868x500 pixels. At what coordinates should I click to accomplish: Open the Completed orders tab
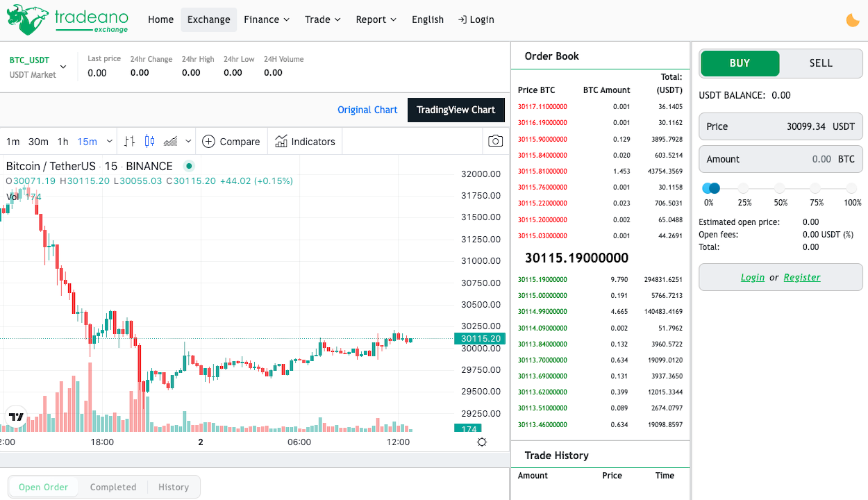(113, 487)
